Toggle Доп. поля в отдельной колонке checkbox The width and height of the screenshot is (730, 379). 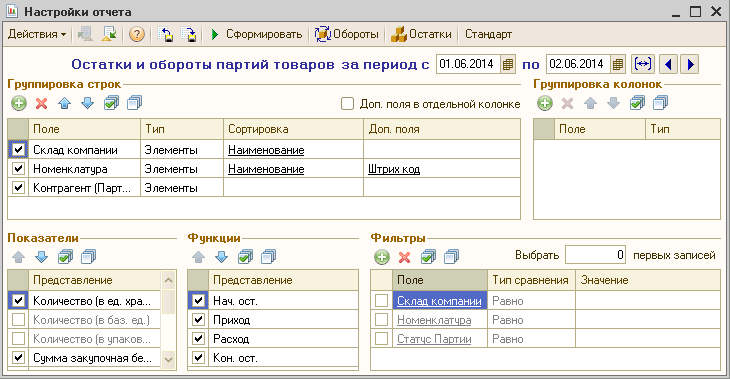click(x=347, y=104)
